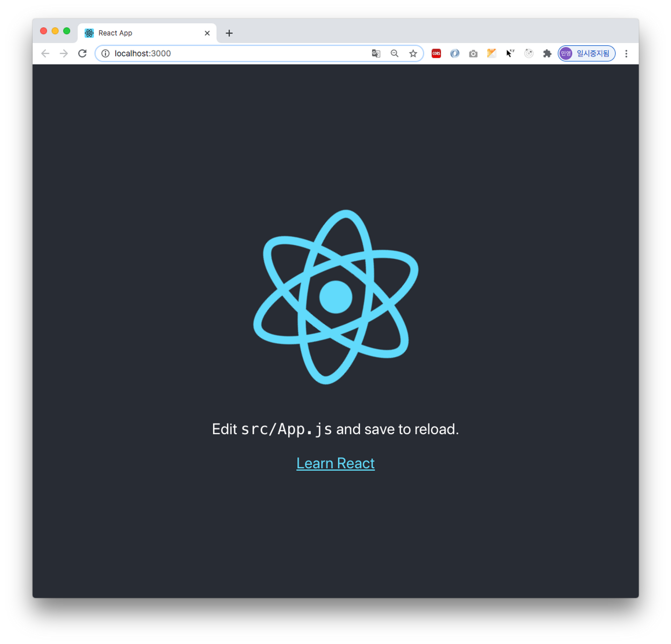Close the React App tab

coord(207,33)
